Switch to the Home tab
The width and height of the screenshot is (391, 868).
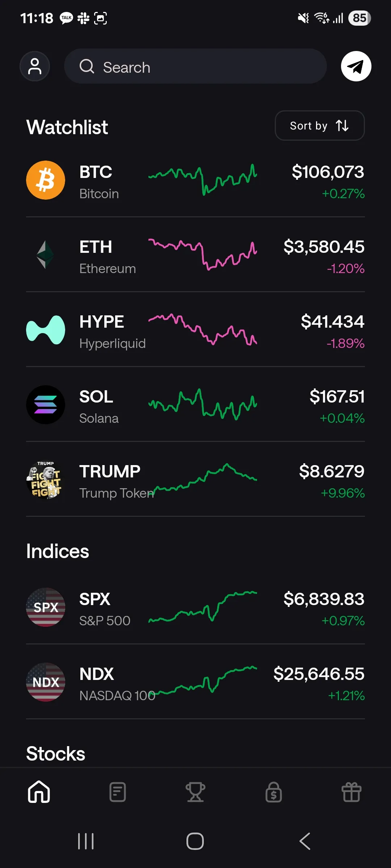click(39, 792)
